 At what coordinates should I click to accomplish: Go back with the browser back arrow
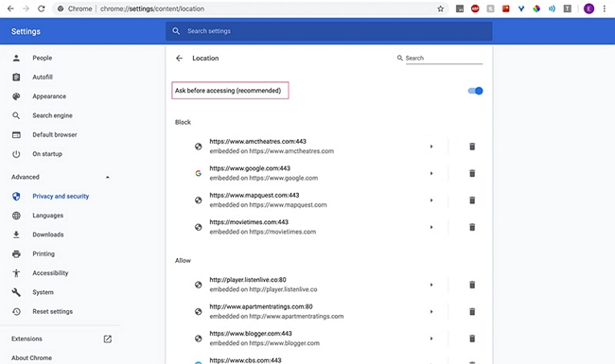pos(10,9)
